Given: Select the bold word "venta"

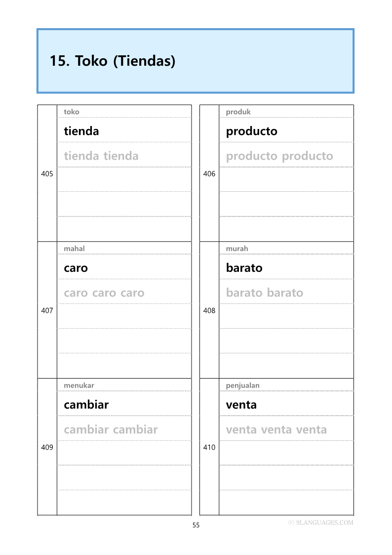Looking at the screenshot, I should [x=241, y=405].
